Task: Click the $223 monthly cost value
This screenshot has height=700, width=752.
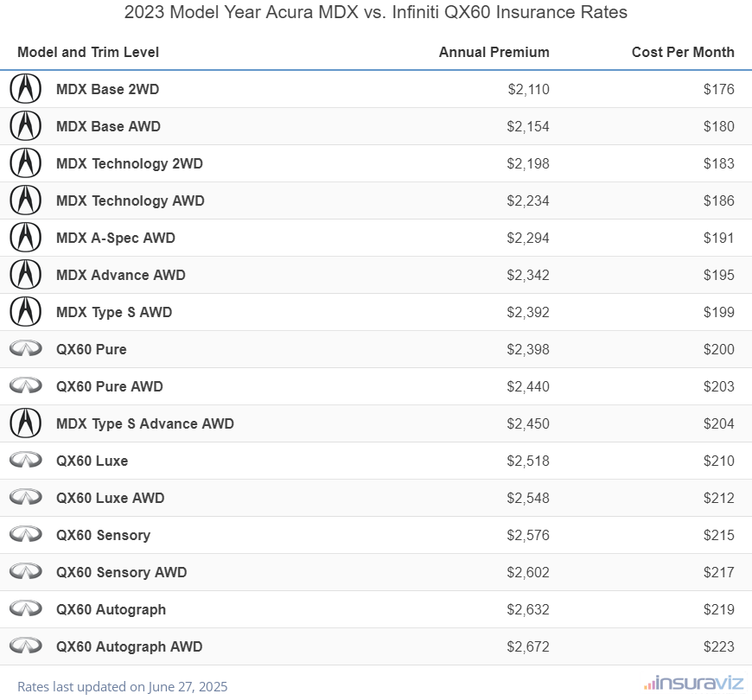Action: [719, 646]
